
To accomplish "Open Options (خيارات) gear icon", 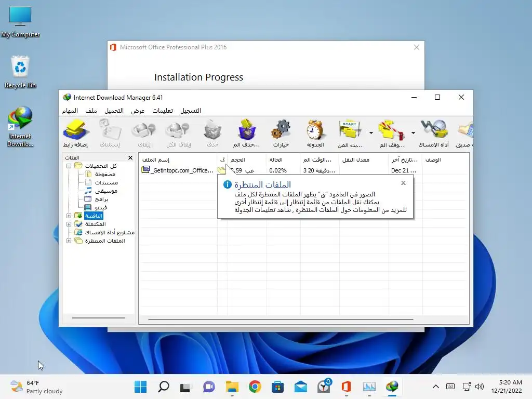I will click(x=281, y=134).
